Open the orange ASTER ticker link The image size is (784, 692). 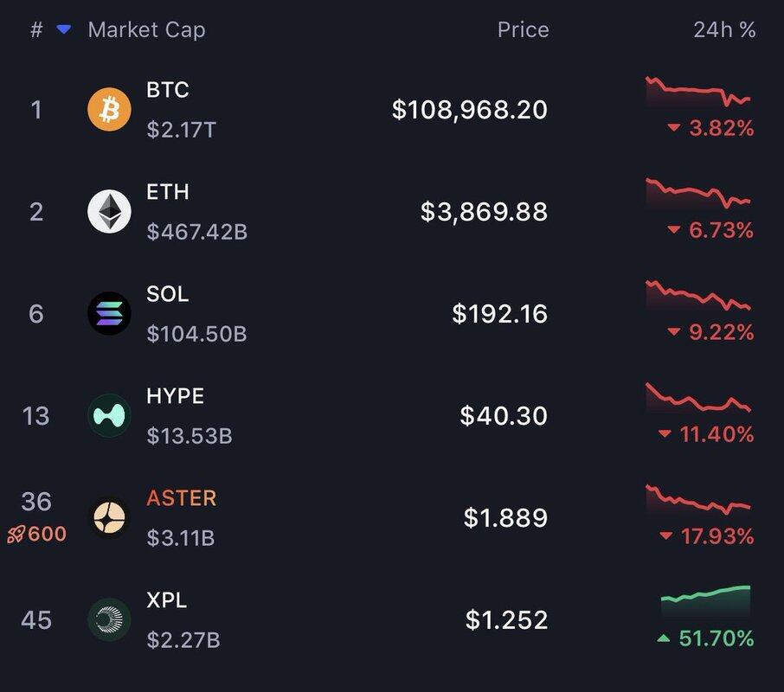[182, 498]
